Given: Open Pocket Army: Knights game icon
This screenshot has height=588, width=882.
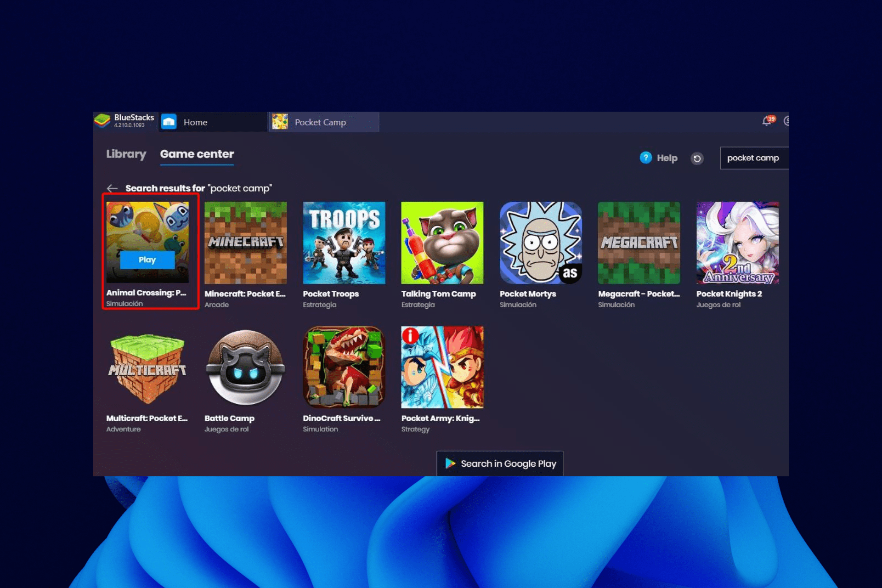Looking at the screenshot, I should pos(442,367).
